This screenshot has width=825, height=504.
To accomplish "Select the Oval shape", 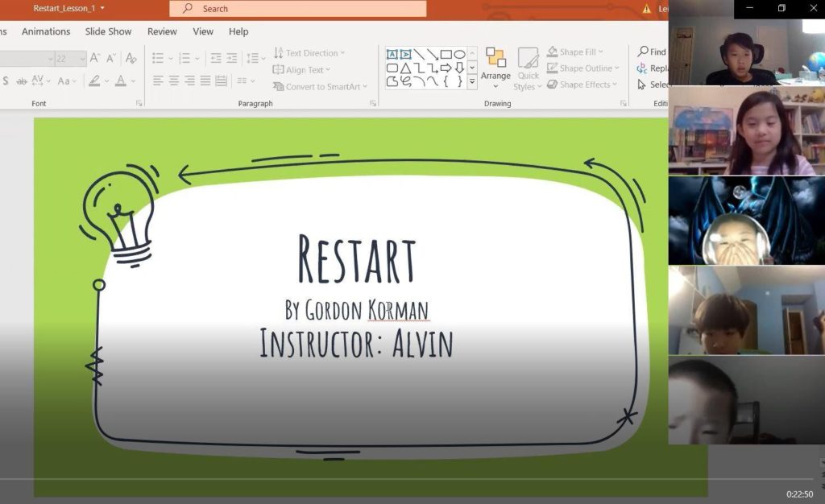I will click(x=459, y=54).
